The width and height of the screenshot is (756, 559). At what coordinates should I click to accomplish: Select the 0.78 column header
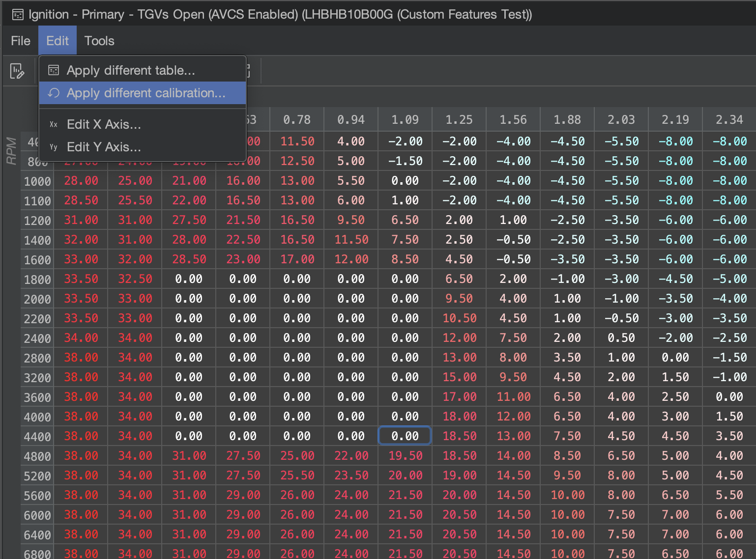297,119
